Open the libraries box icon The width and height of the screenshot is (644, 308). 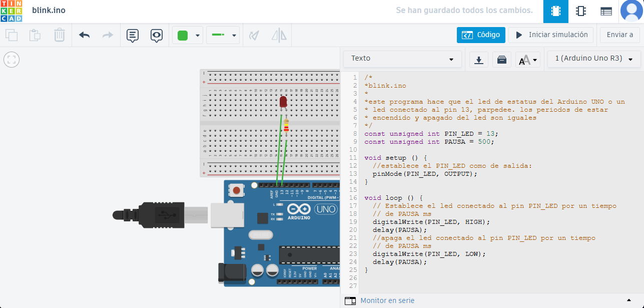point(501,60)
